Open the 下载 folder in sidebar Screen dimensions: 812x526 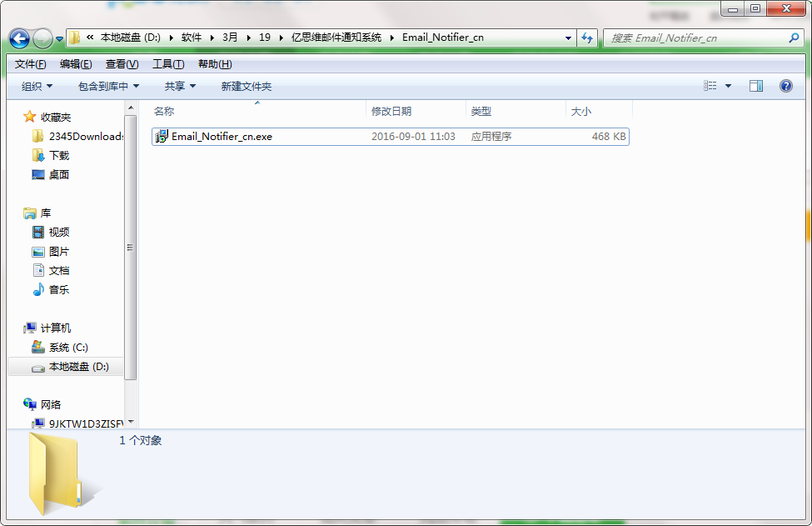[x=57, y=155]
